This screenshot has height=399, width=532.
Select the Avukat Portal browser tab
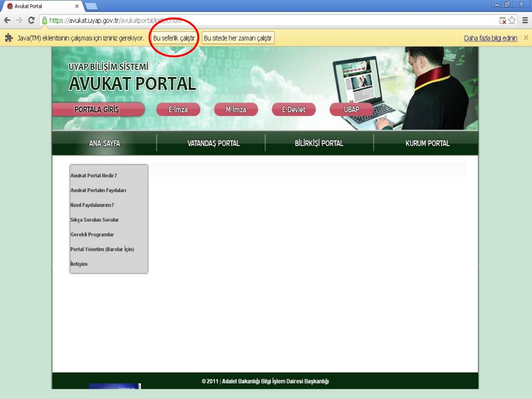(43, 6)
